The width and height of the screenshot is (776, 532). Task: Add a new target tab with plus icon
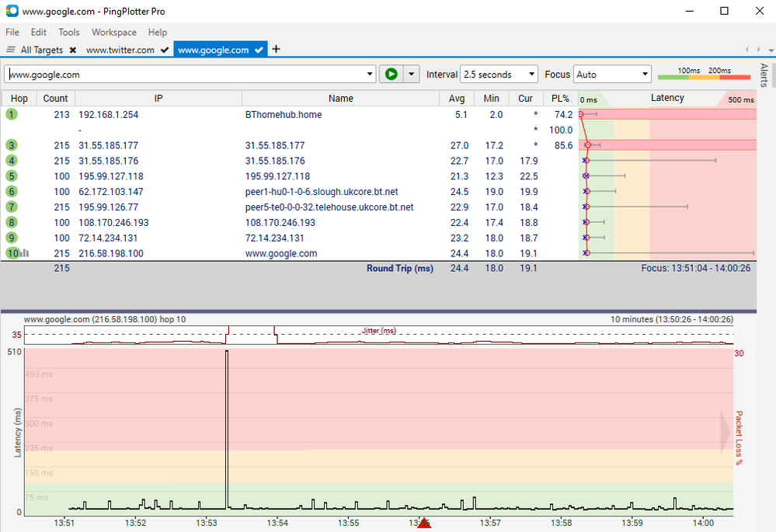pos(277,49)
